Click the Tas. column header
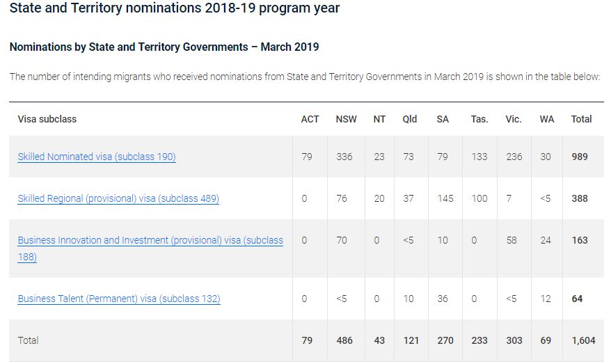 click(479, 119)
